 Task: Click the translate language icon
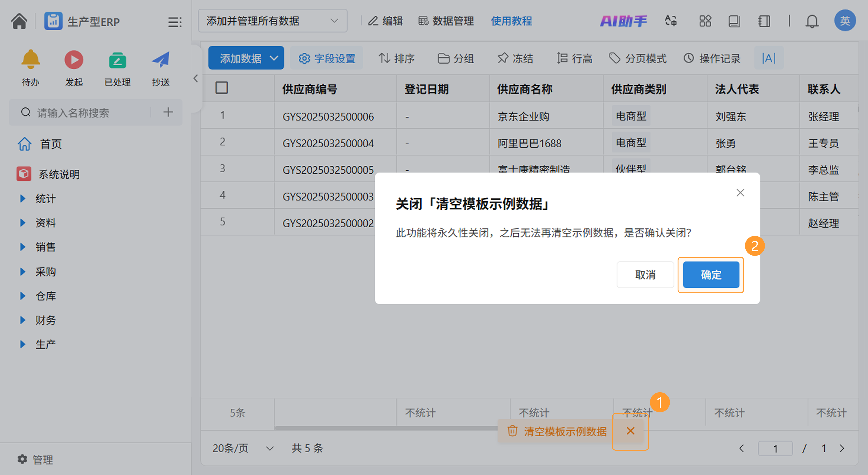click(x=671, y=21)
